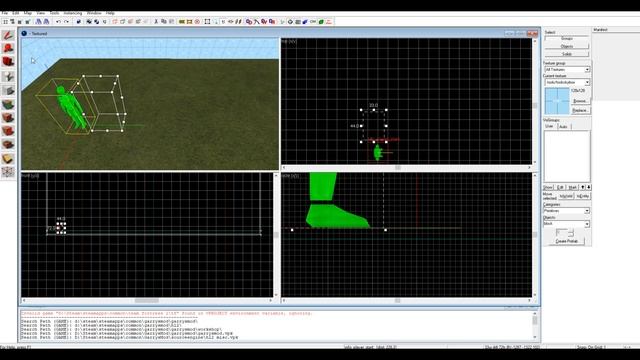
Task: Click the side view horizontal scrollbar
Action: [407, 301]
